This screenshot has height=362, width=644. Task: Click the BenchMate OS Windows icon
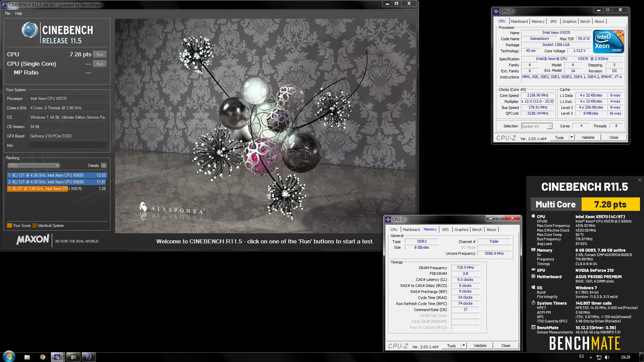tap(533, 287)
